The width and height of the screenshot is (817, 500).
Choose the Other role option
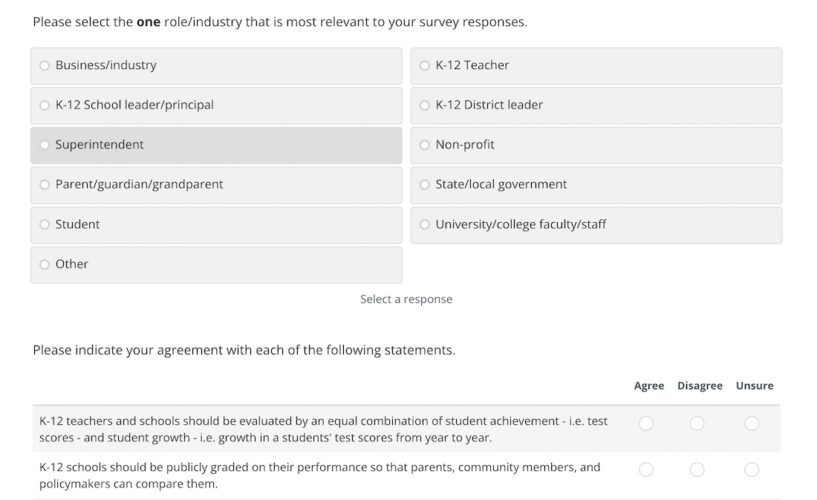coord(44,265)
